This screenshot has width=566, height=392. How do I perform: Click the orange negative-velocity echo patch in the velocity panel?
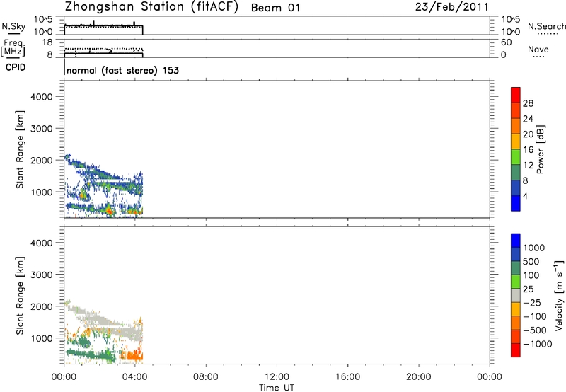click(x=133, y=355)
